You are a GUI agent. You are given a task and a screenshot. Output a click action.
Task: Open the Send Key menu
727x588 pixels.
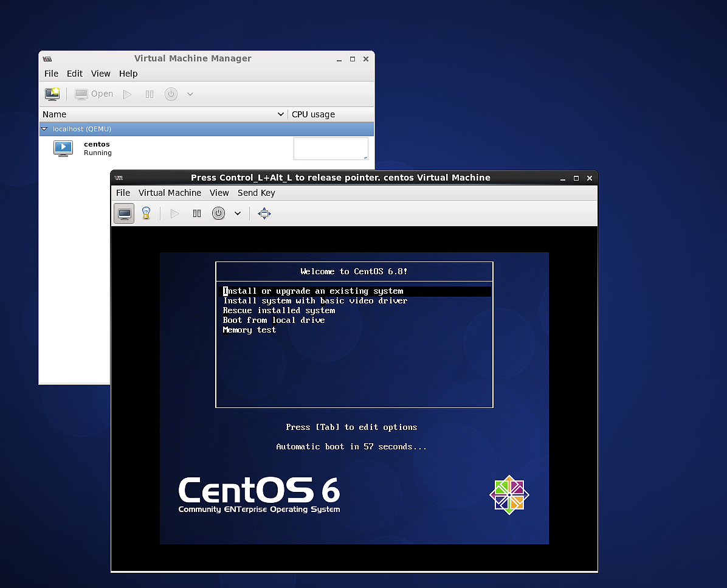click(256, 193)
